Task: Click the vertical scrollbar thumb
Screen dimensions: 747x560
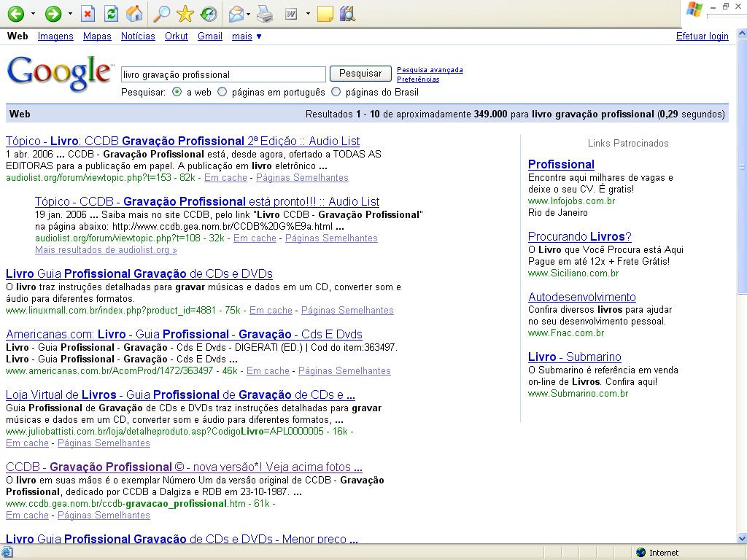Action: point(741,168)
